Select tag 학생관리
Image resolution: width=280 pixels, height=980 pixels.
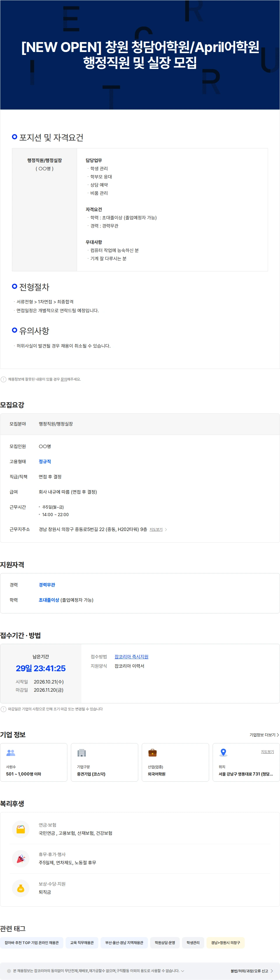(x=193, y=943)
